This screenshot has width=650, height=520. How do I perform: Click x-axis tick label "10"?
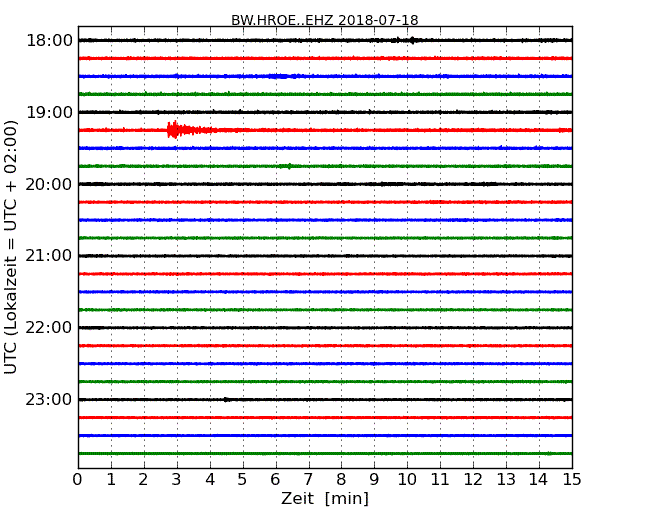click(407, 479)
